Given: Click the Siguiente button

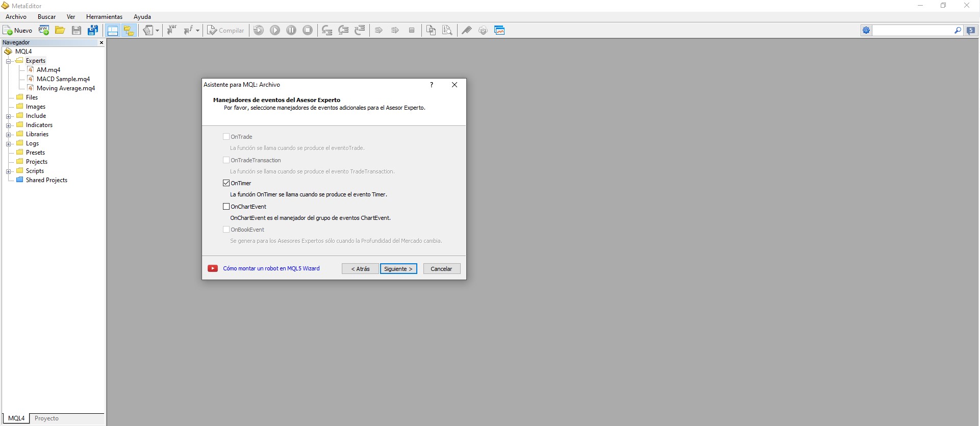Looking at the screenshot, I should point(398,269).
